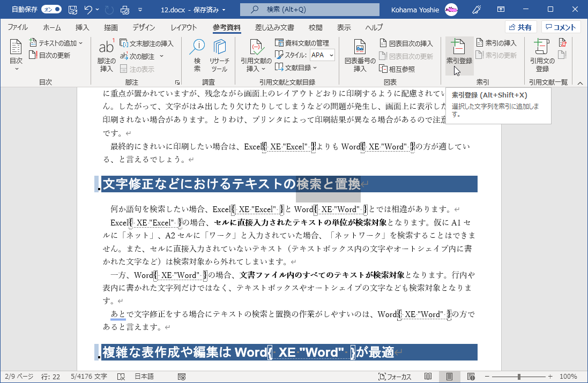Click 索引の挿入

[496, 43]
